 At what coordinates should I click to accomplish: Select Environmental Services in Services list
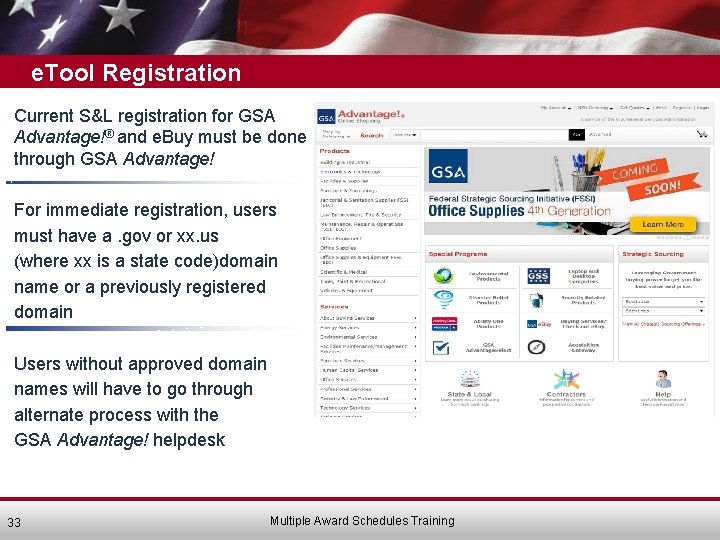pyautogui.click(x=349, y=337)
